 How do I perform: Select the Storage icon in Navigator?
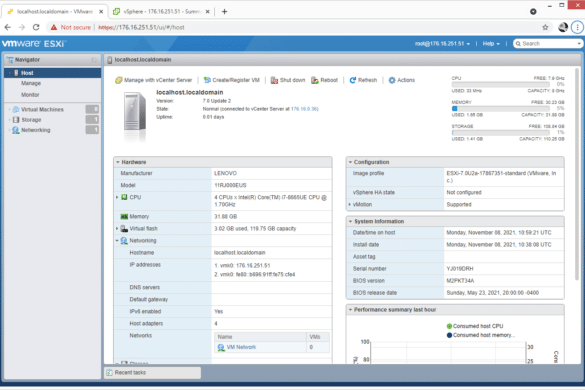click(x=16, y=120)
